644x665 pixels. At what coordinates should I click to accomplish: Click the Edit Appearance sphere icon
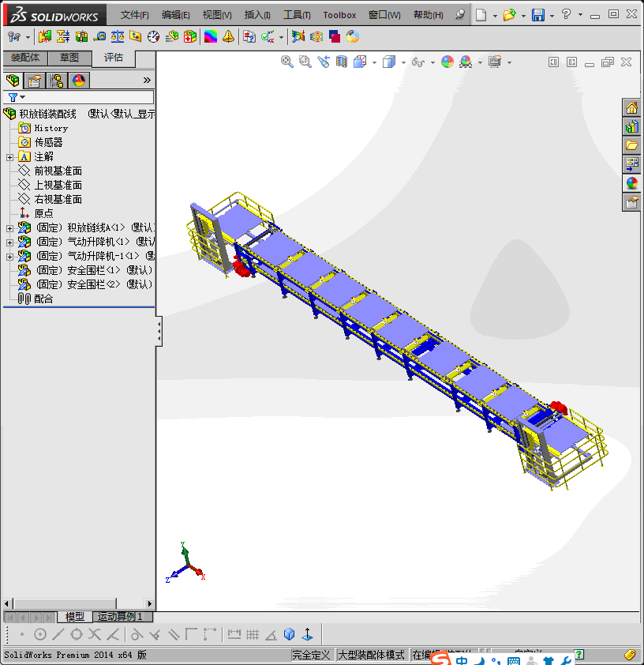coord(447,62)
